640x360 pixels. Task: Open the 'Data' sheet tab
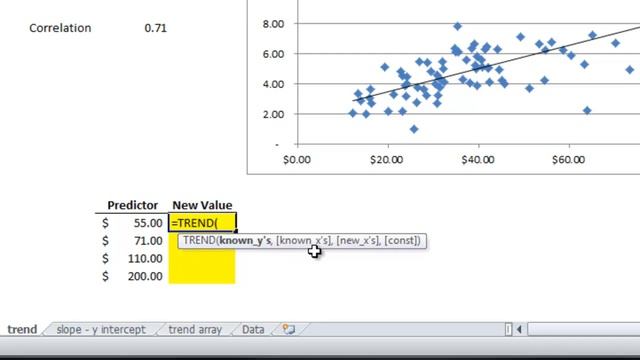tap(253, 329)
